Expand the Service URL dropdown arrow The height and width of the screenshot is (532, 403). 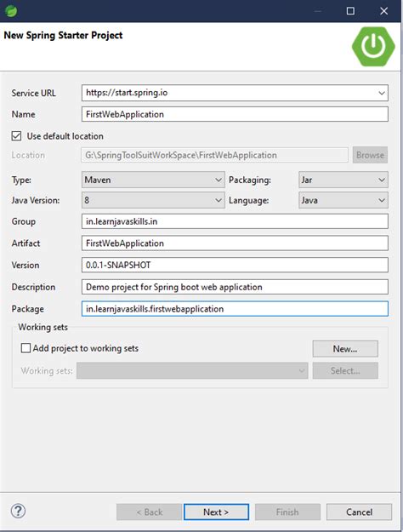(x=382, y=93)
